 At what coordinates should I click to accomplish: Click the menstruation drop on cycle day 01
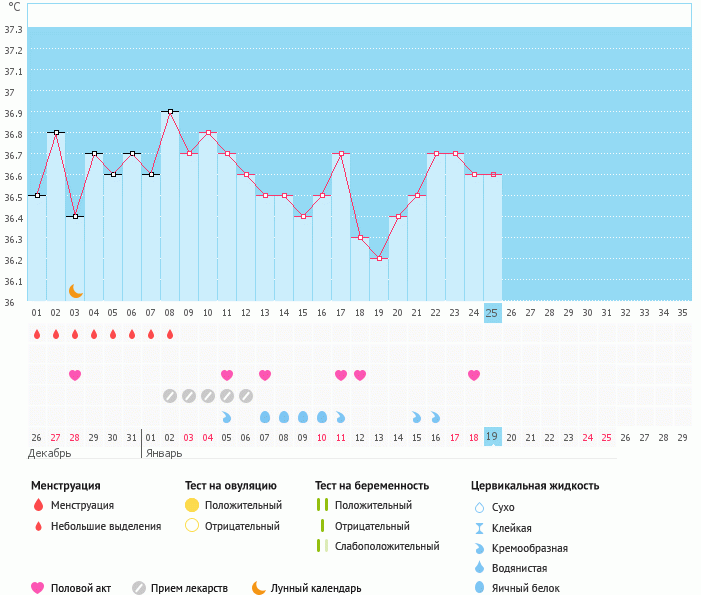point(37,334)
